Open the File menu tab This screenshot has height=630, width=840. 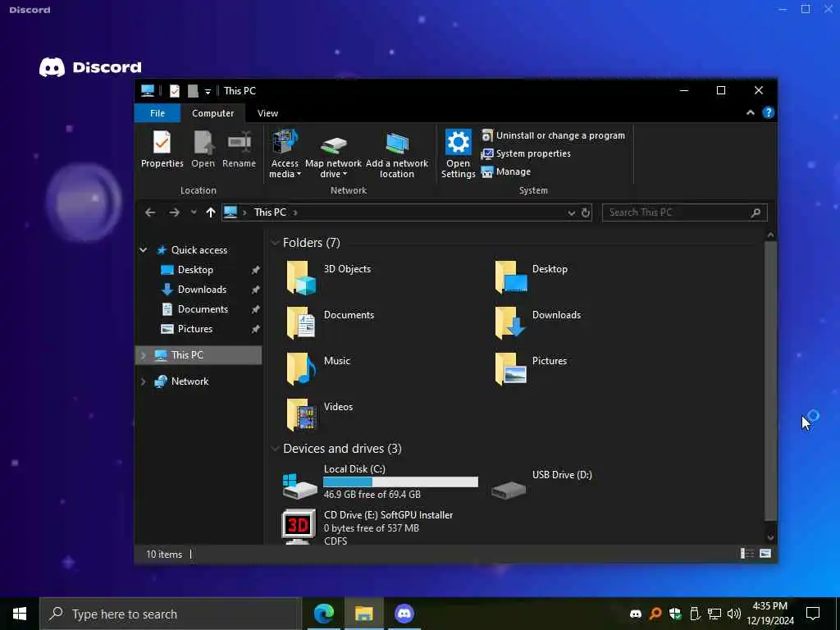[x=157, y=113]
